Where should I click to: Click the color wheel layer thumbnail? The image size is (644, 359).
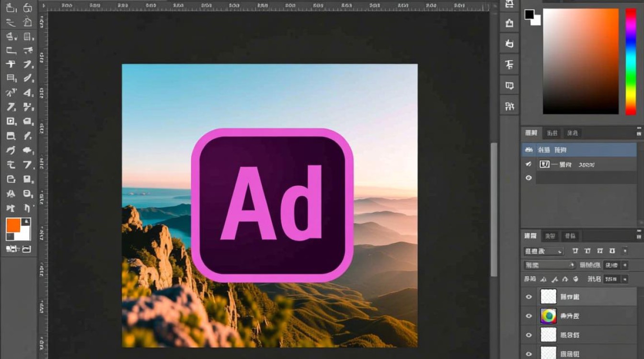pos(548,315)
